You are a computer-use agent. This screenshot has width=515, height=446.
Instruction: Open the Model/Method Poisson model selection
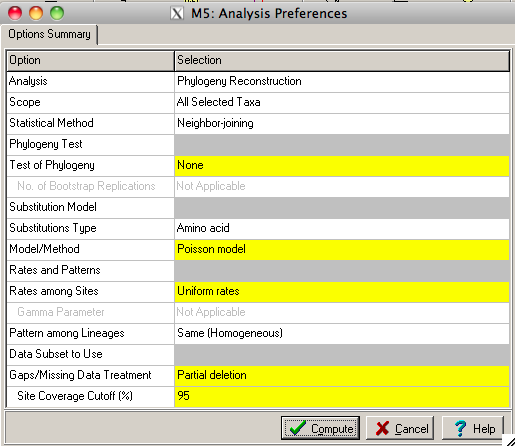coord(342,250)
